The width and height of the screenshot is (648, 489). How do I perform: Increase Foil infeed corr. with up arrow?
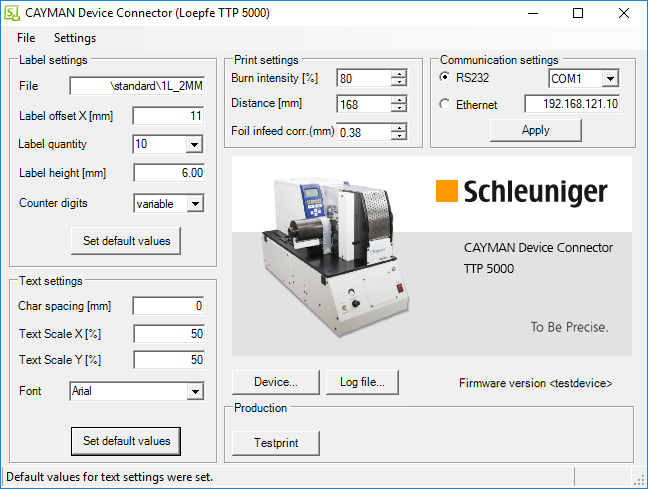[399, 128]
